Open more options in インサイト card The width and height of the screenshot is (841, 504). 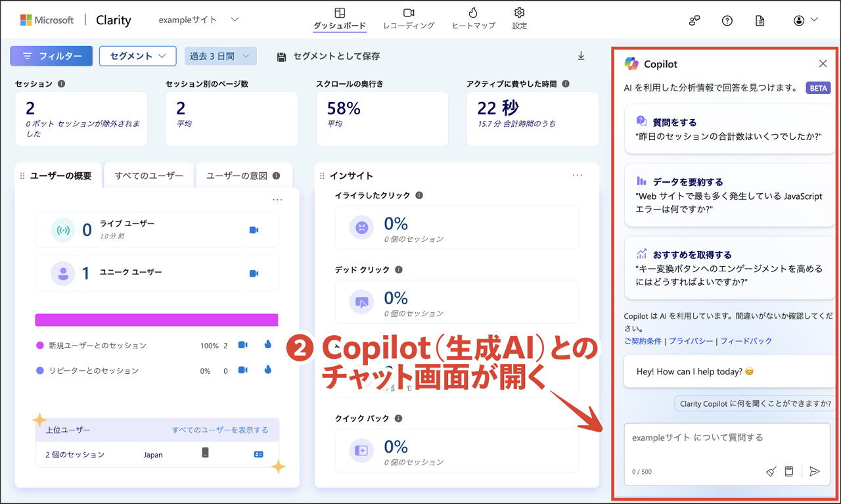[578, 175]
